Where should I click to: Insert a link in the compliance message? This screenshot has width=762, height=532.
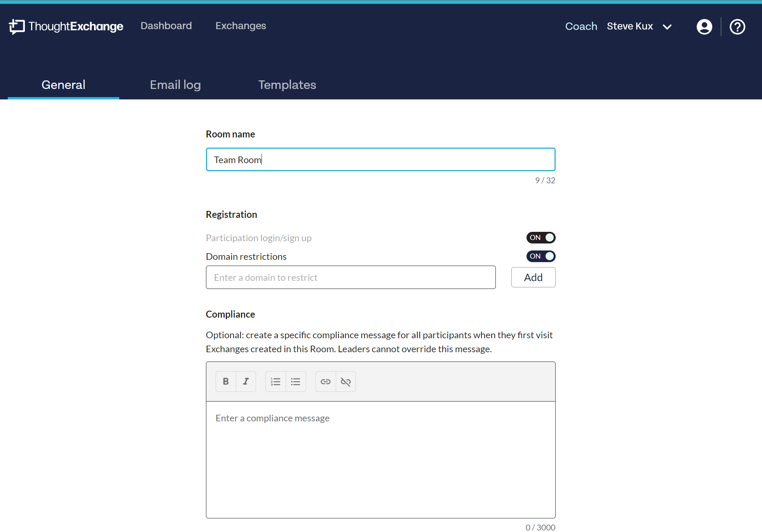tap(326, 381)
